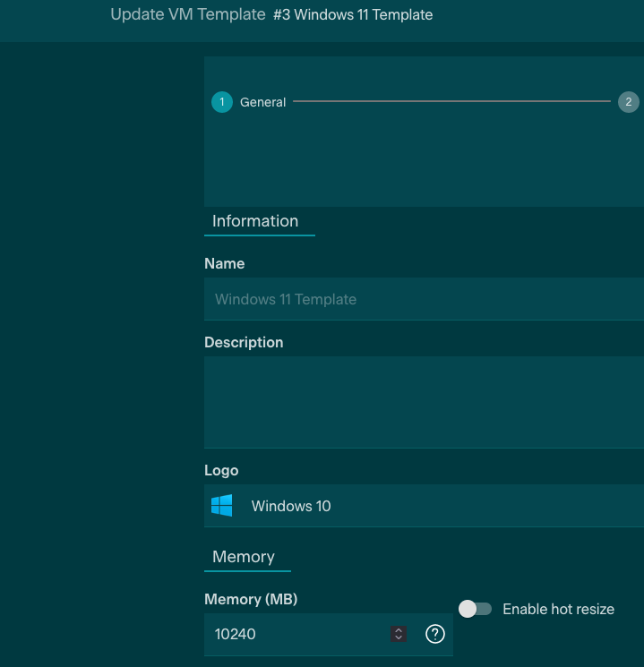Click the memory spinner arrows
Viewport: 644px width, 667px height.
pos(399,634)
